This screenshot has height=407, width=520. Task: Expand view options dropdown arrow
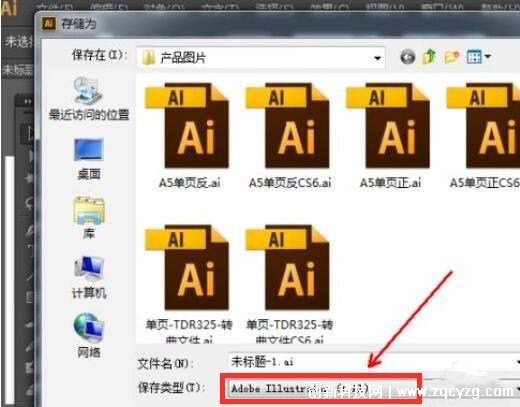click(x=488, y=57)
